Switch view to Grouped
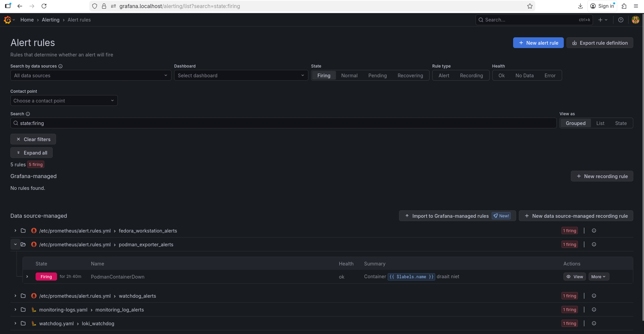The height and width of the screenshot is (334, 644). [x=576, y=123]
